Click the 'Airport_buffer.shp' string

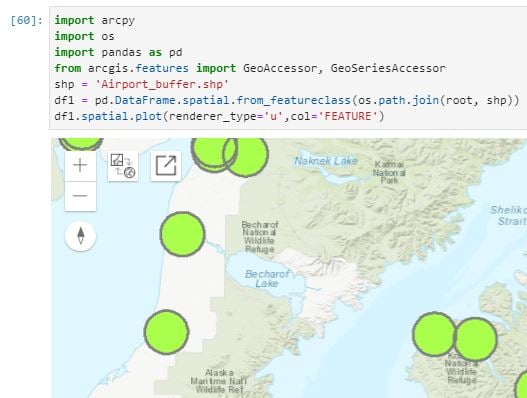(x=162, y=84)
